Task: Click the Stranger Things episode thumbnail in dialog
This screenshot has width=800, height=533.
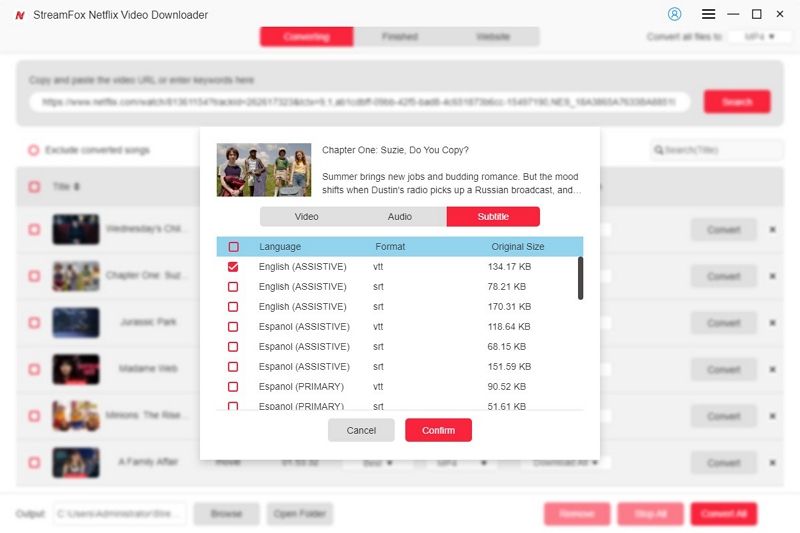Action: coord(264,170)
